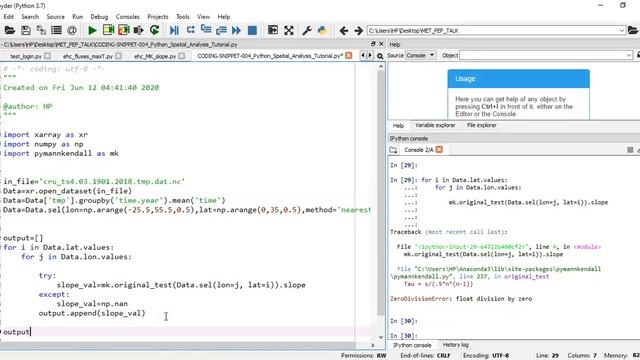Toggle fullscreen mode icon
The image size is (640, 360).
pos(289,30)
